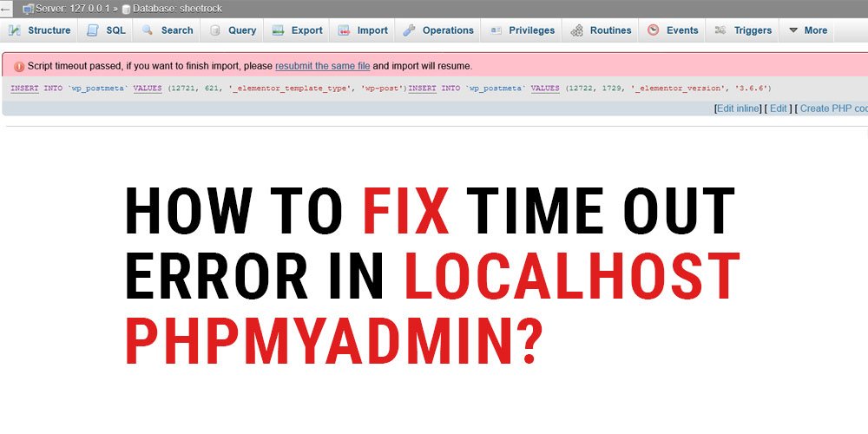Switch to the Triggers tab

744,30
